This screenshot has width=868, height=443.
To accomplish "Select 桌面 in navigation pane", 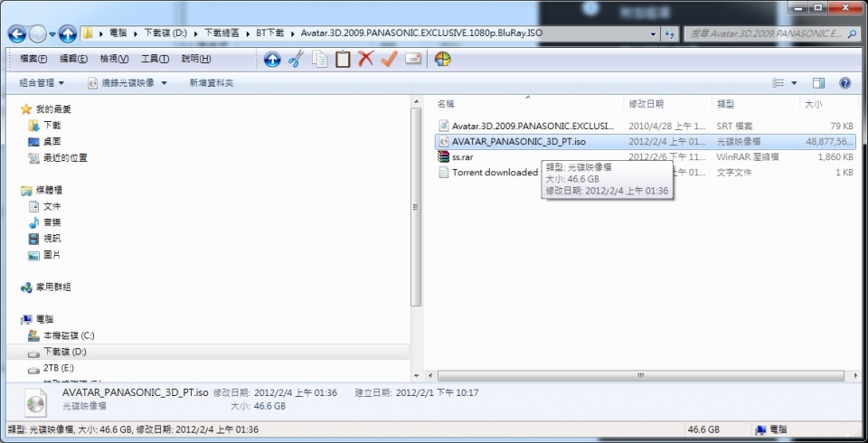I will coord(52,141).
